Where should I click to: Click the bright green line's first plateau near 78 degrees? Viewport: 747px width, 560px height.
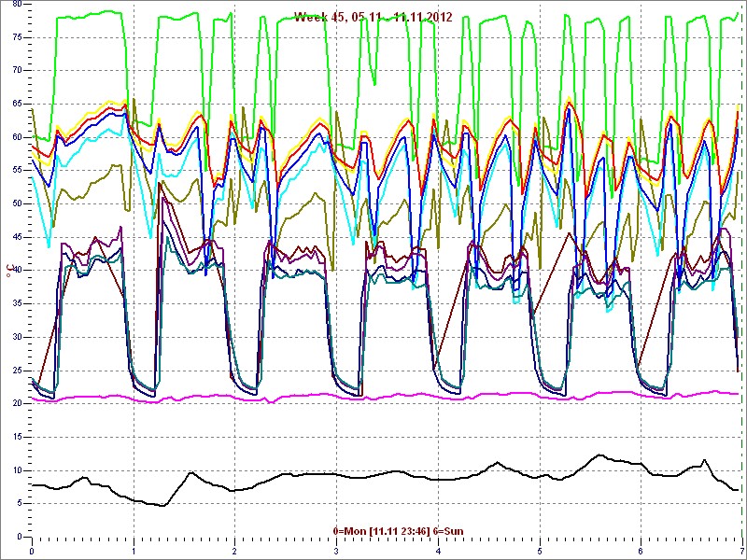coord(93,13)
